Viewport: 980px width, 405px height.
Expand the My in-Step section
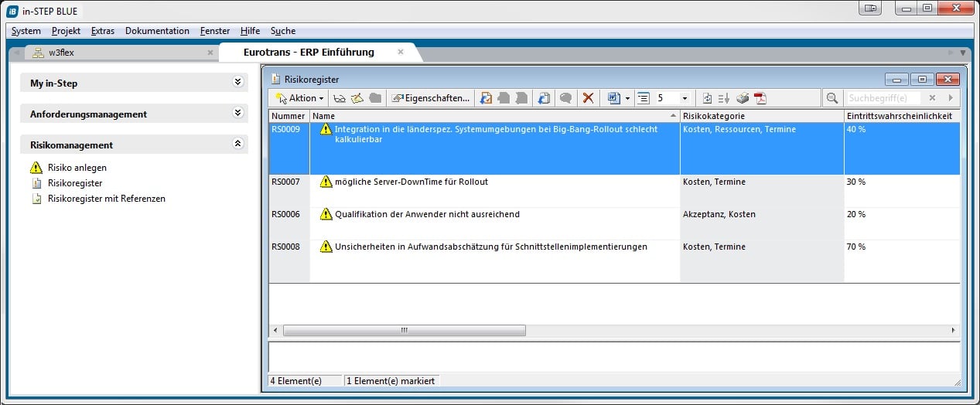[x=237, y=83]
